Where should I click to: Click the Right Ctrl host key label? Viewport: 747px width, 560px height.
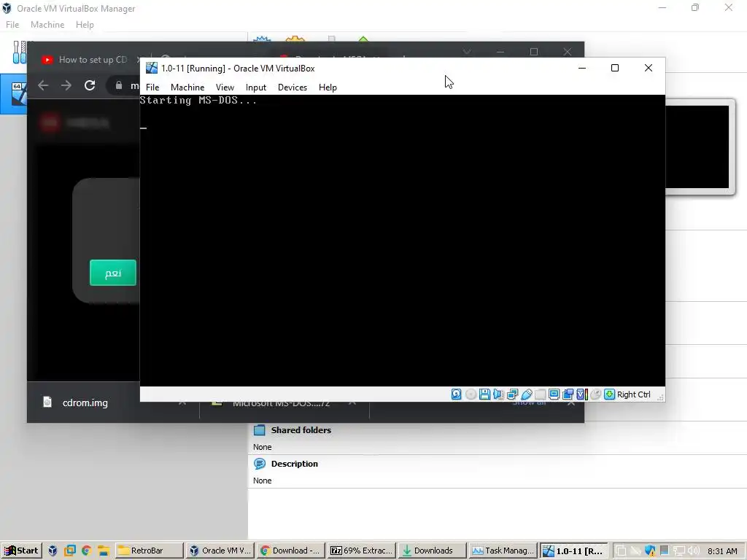pos(634,394)
